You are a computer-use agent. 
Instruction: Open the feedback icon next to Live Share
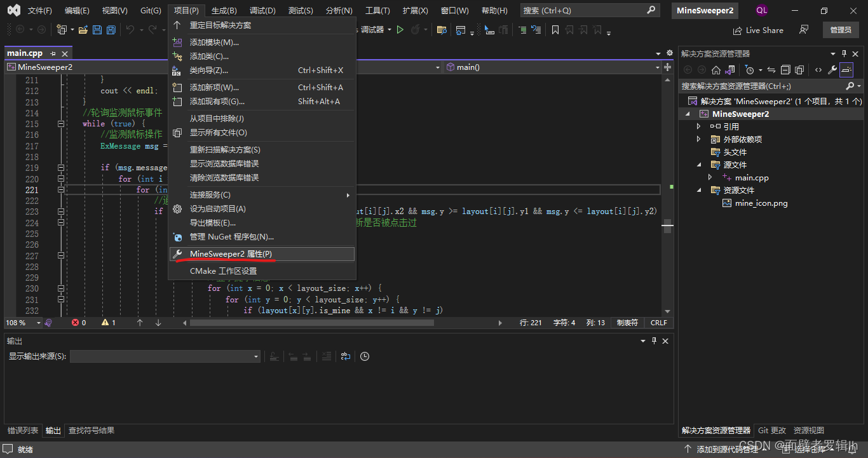pyautogui.click(x=804, y=30)
